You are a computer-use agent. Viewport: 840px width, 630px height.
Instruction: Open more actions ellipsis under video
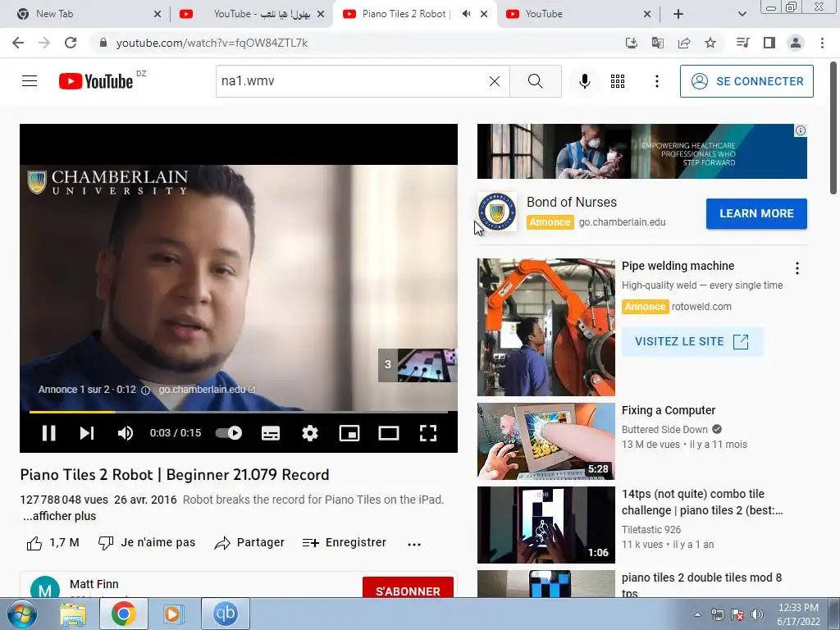[414, 545]
